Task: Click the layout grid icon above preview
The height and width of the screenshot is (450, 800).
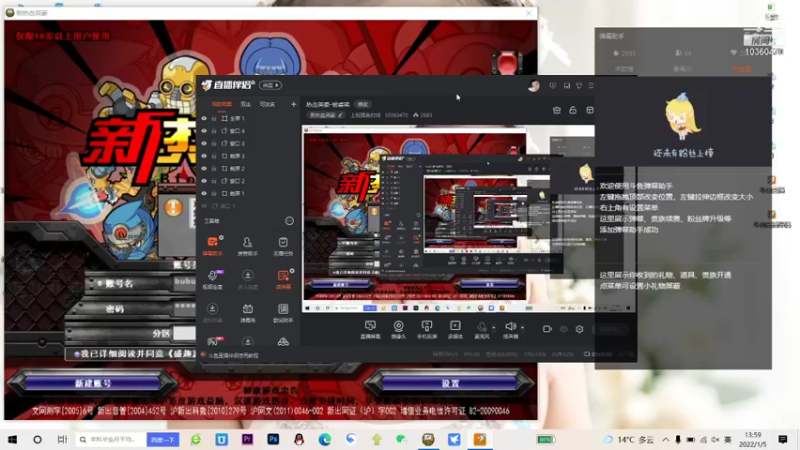Action: click(x=590, y=110)
